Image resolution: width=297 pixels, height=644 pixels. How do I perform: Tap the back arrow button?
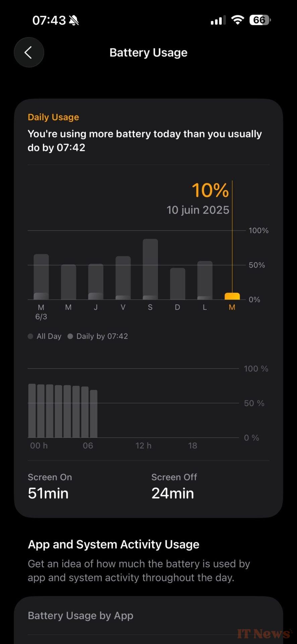[29, 53]
